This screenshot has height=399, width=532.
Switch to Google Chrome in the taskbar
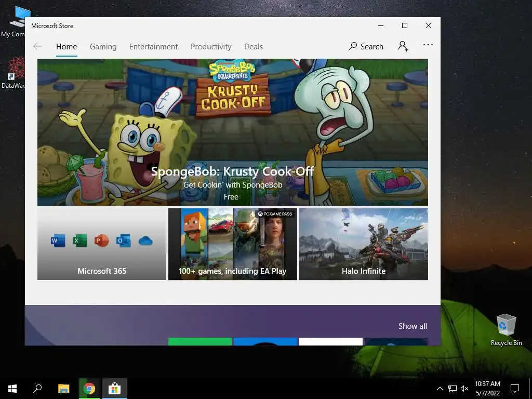(x=89, y=389)
